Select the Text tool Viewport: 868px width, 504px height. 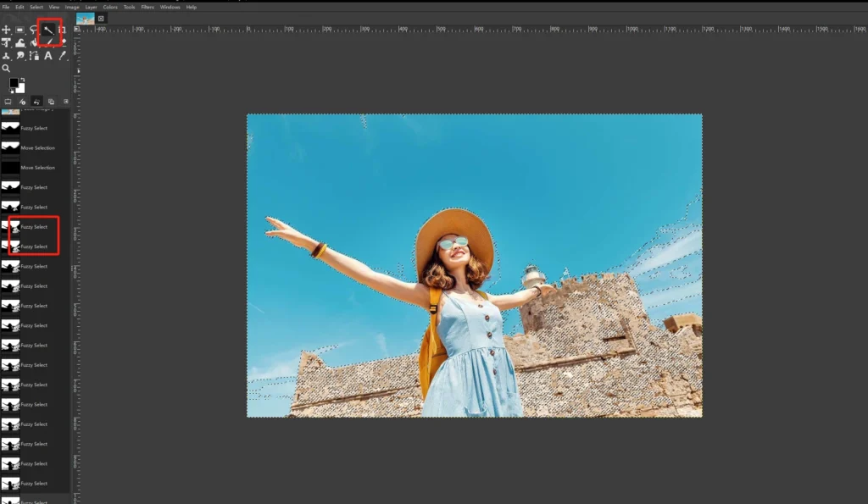[48, 55]
